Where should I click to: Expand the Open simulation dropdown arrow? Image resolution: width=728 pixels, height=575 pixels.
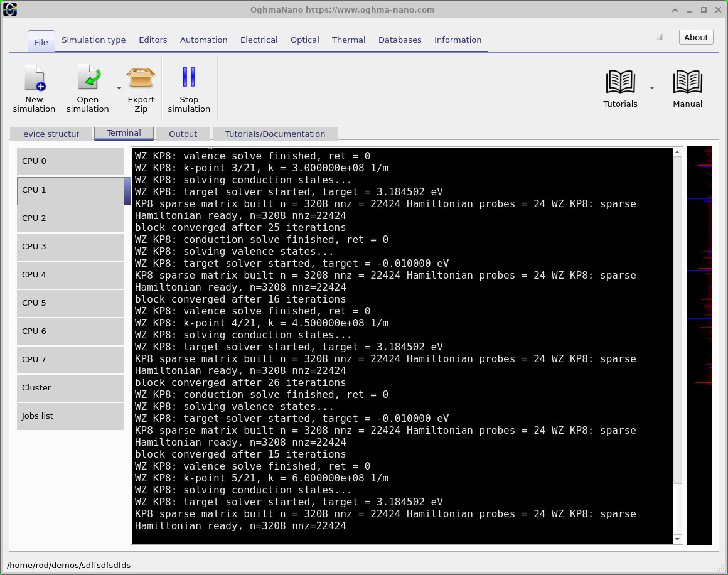119,88
